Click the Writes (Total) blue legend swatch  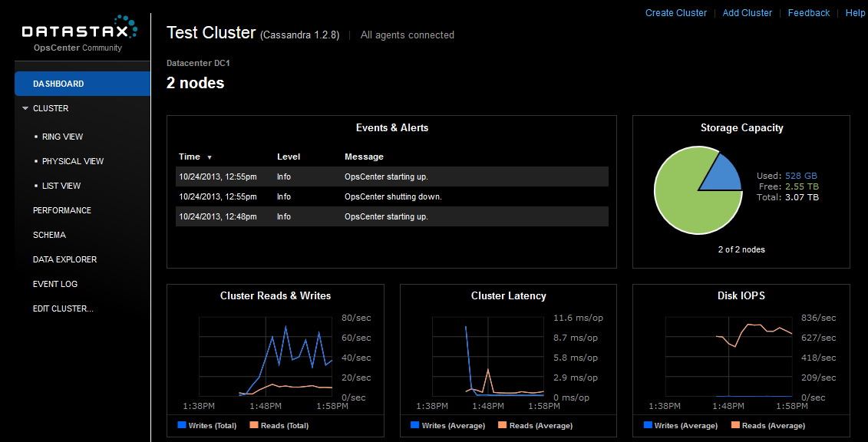point(182,425)
